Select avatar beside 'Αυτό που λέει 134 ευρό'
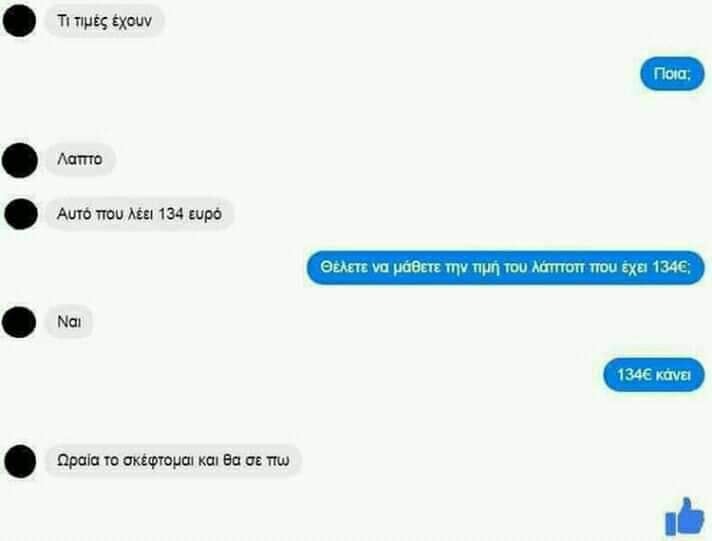Viewport: 712px width, 541px height. 21,213
